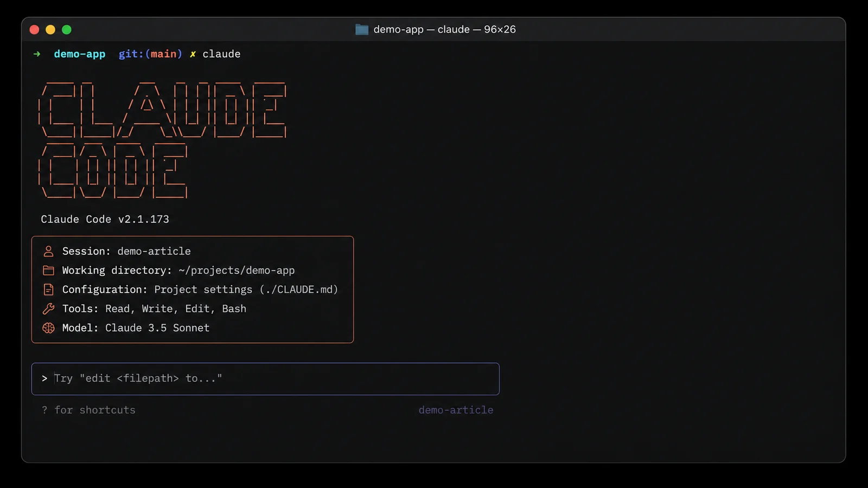Click the CODE ASCII art logo
The image size is (868, 488).
pyautogui.click(x=113, y=171)
